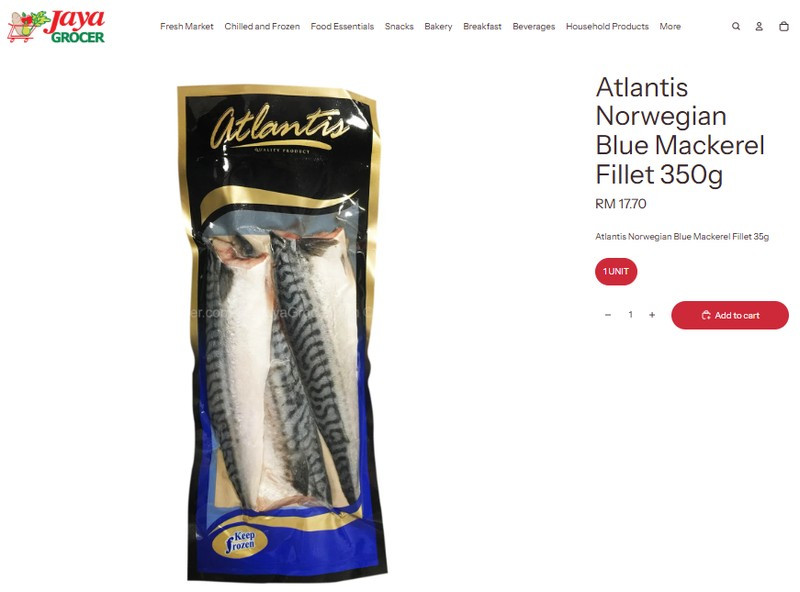This screenshot has width=800, height=592.
Task: Increase quantity with the plus button
Action: pos(652,315)
